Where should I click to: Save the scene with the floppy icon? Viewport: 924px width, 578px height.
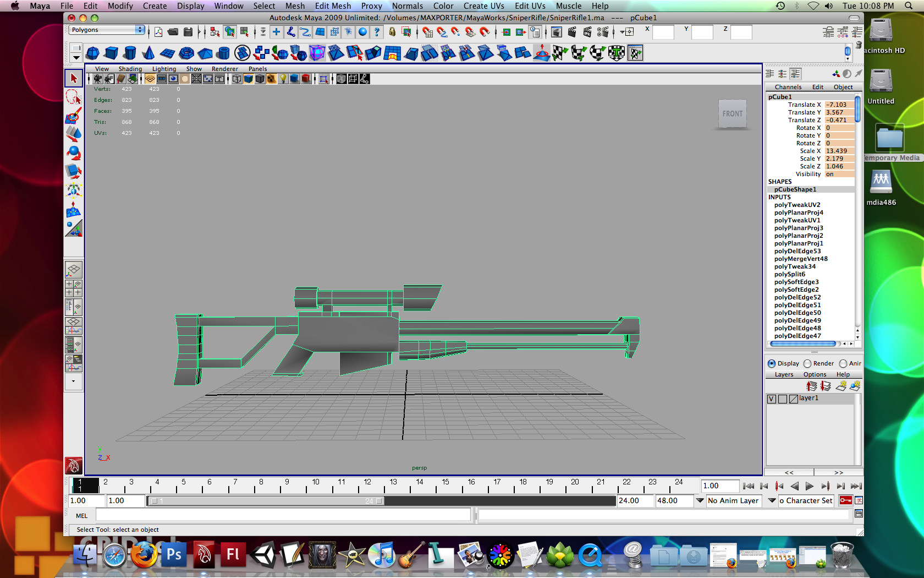coord(188,32)
